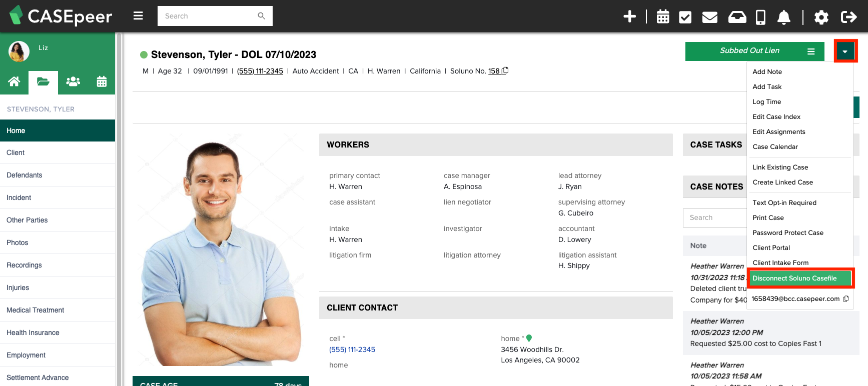Choose Edit Assignments

click(779, 131)
